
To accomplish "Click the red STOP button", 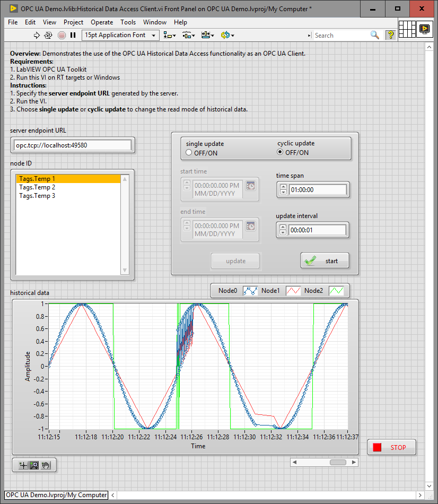I will 392,447.
